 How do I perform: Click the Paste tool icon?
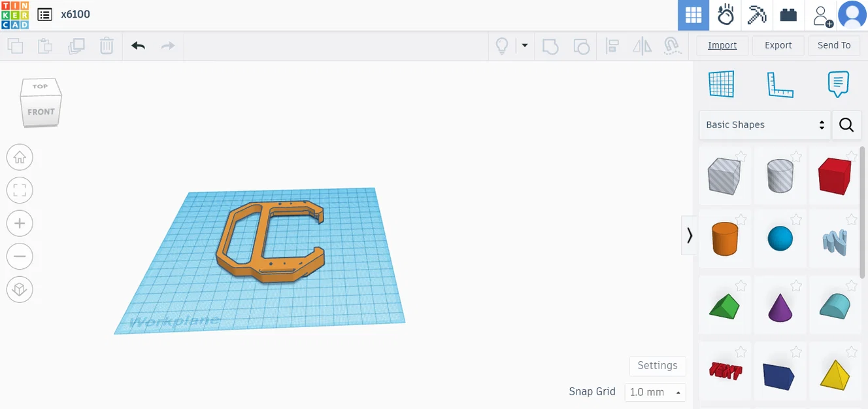point(45,46)
